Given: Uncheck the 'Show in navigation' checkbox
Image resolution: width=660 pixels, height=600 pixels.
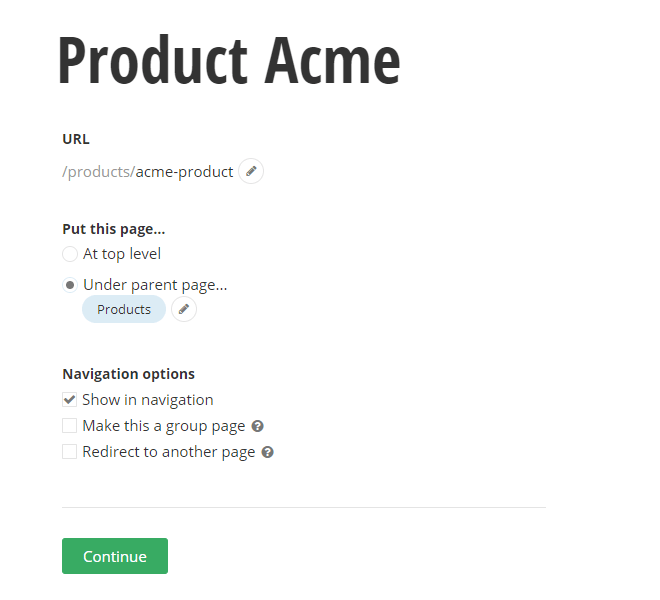Looking at the screenshot, I should pos(70,400).
